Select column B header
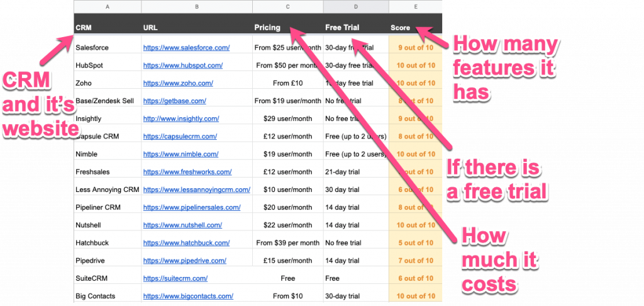The height and width of the screenshot is (306, 644). (197, 6)
